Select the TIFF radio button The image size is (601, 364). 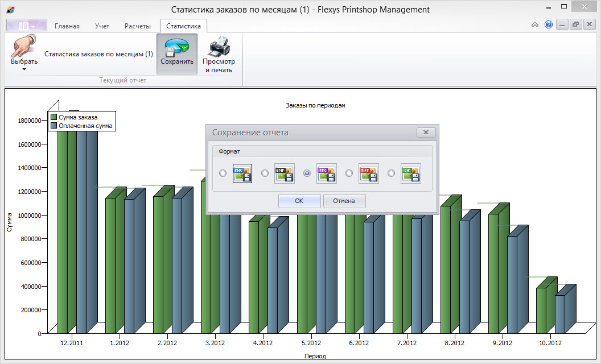pos(349,173)
